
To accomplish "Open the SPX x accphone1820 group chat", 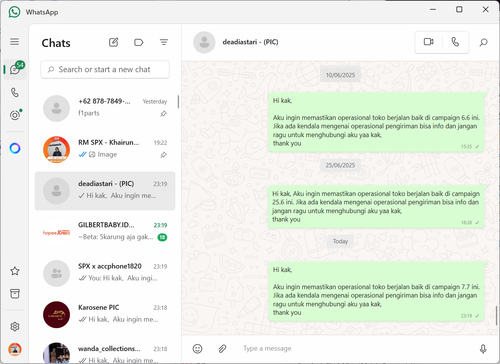I will tap(105, 273).
